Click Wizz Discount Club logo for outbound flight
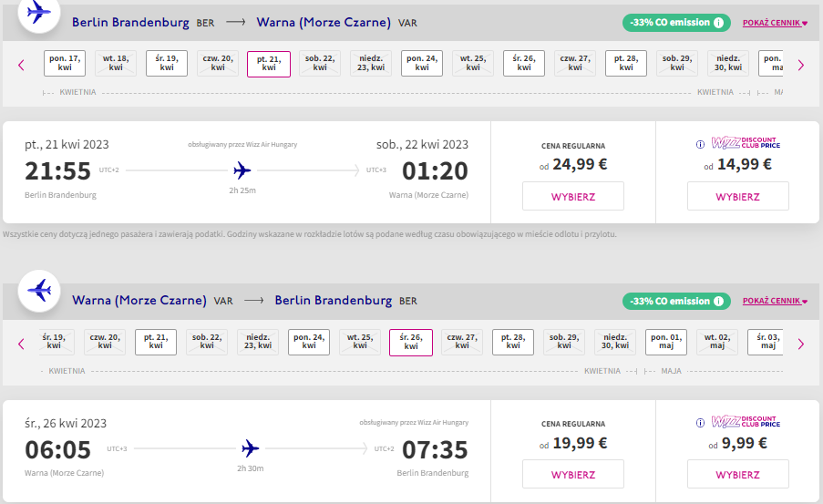This screenshot has width=823, height=504. 746,143
